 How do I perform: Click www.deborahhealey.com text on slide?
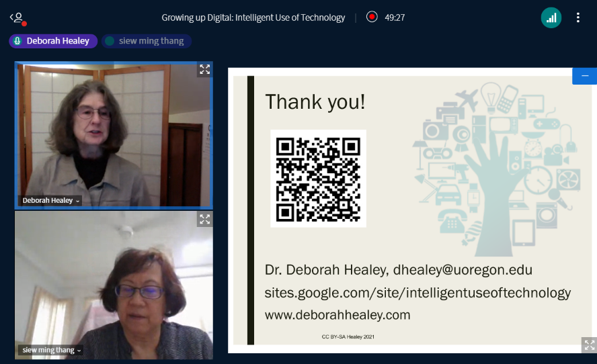click(337, 315)
